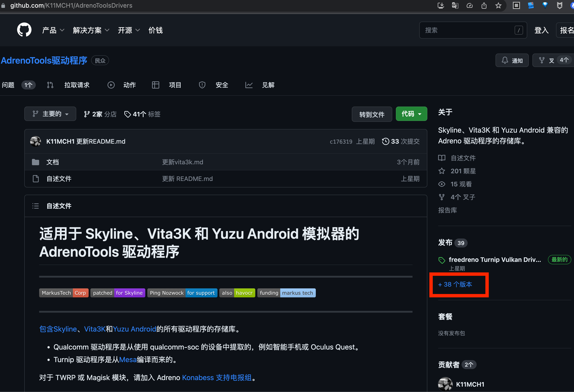
Task: Click the notifications bell button
Action: coord(512,60)
